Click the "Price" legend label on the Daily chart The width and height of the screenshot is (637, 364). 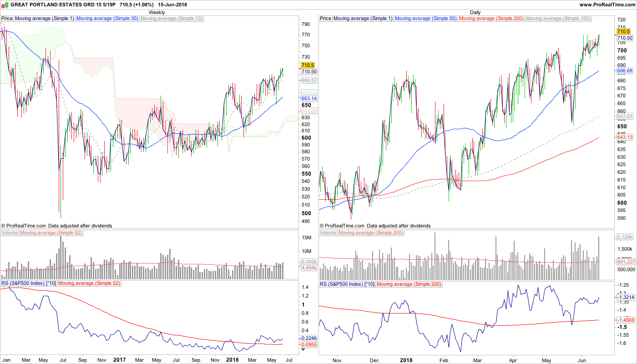click(x=326, y=19)
